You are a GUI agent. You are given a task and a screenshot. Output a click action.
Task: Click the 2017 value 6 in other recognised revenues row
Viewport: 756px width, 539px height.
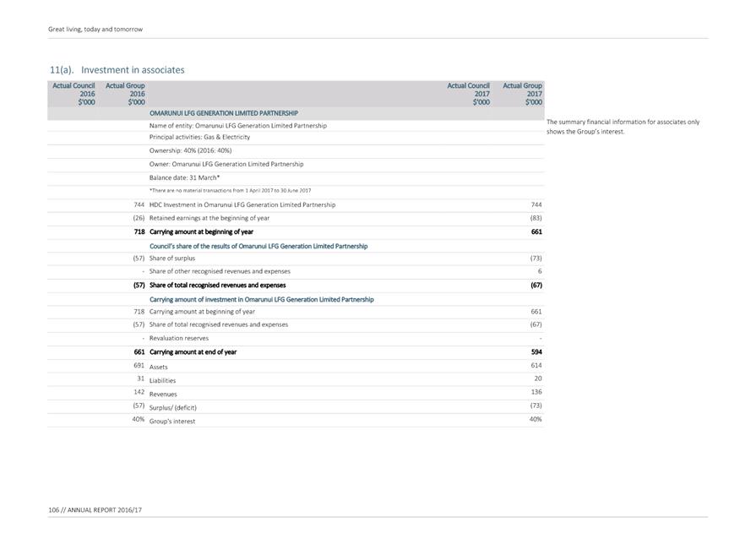coord(540,271)
